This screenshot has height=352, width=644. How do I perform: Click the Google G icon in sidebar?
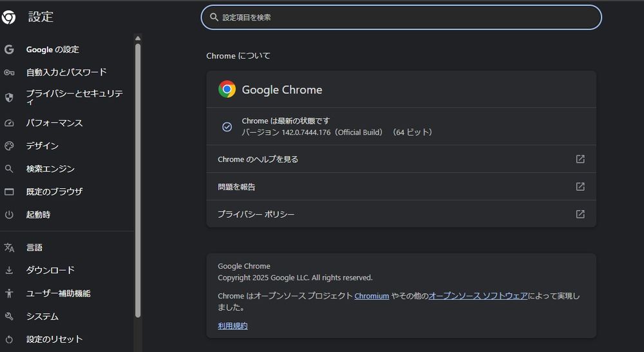(9, 50)
